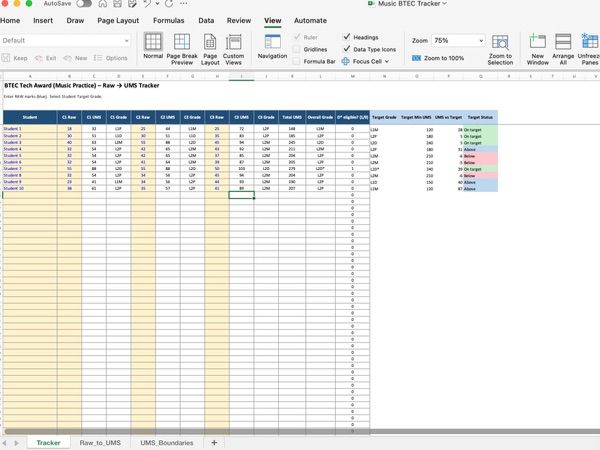This screenshot has height=450, width=600.
Task: Select Student 5's red Below status cell
Action: coord(480,156)
